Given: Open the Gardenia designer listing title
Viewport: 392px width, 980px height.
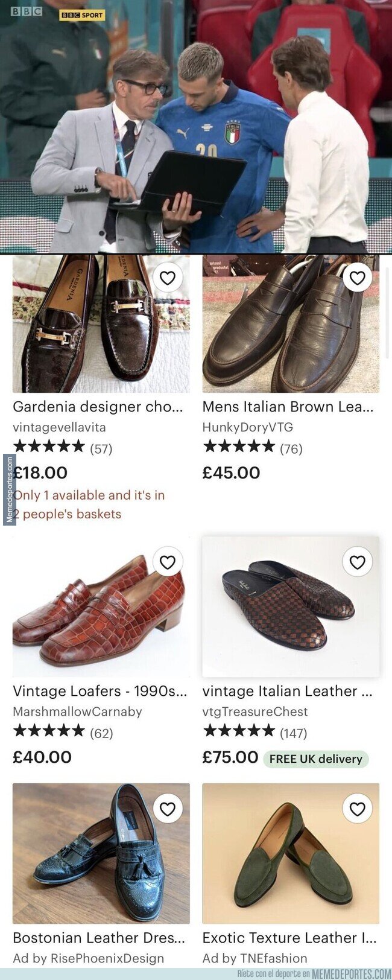Looking at the screenshot, I should point(98,407).
